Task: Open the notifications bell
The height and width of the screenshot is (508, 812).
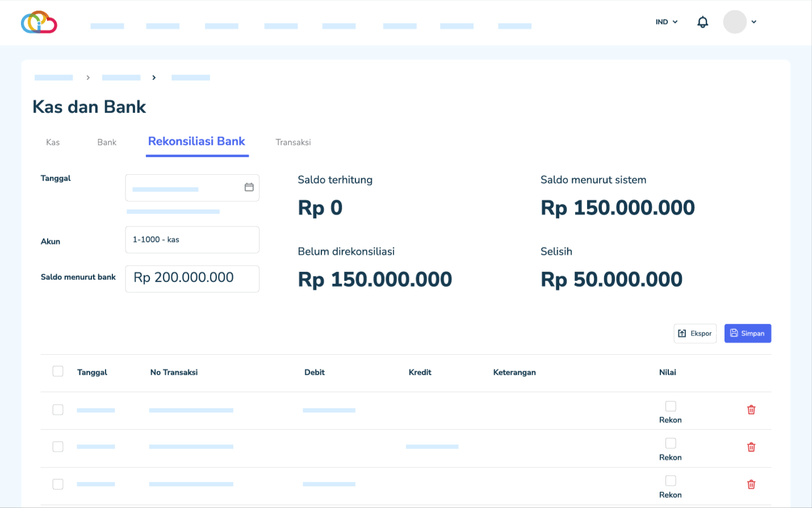Action: pyautogui.click(x=702, y=22)
